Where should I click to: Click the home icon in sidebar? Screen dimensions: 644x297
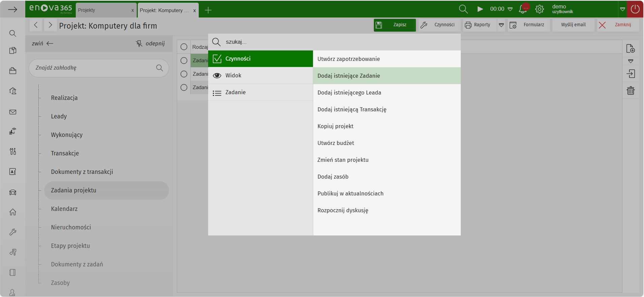(13, 212)
